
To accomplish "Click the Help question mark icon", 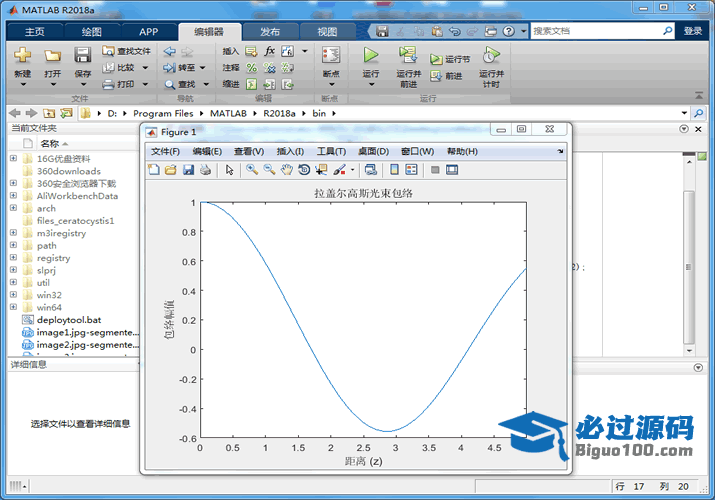I will point(508,31).
